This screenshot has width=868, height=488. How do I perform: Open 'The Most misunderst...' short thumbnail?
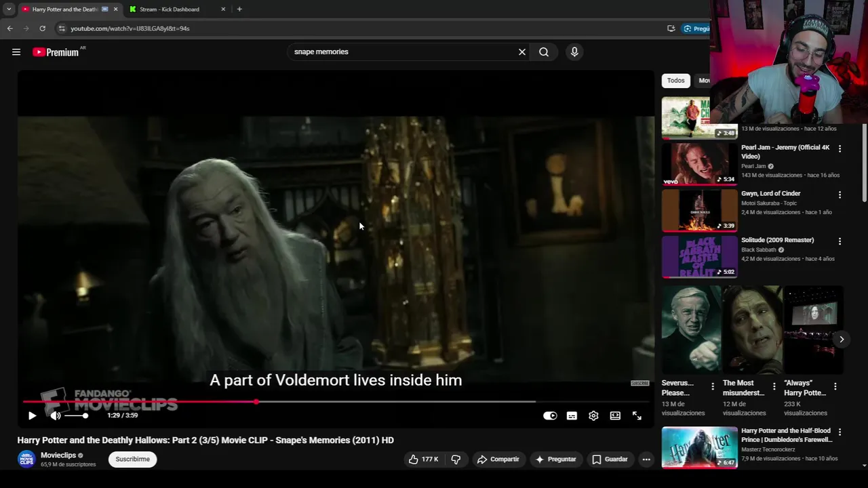(752, 330)
